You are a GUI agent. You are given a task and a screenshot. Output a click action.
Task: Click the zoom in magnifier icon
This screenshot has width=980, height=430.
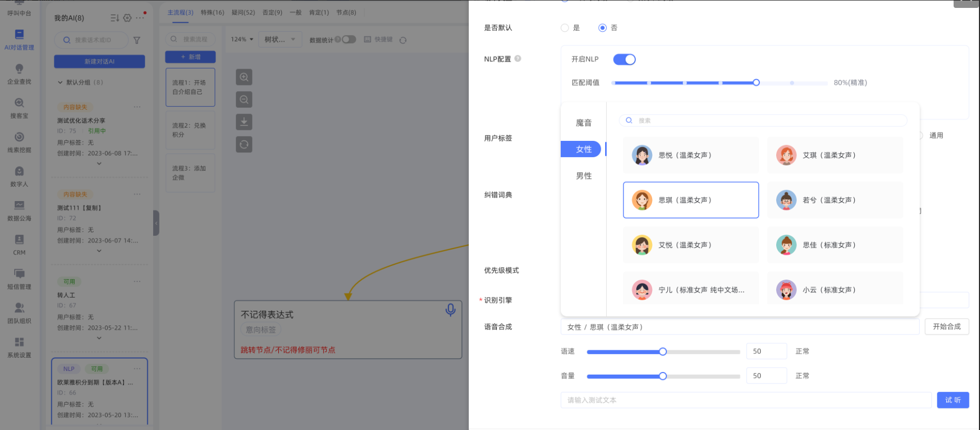[x=244, y=77]
